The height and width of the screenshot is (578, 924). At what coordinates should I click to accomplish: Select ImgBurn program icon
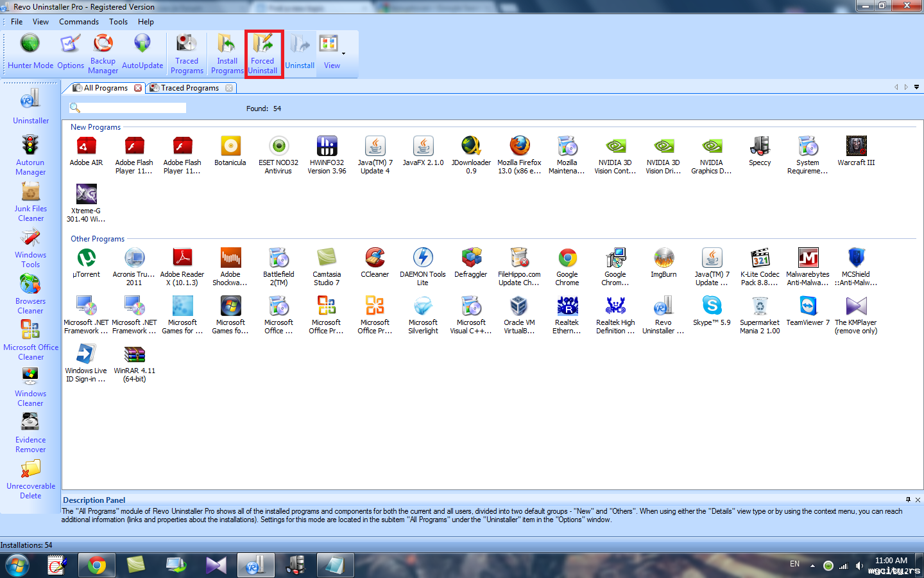[x=663, y=263]
